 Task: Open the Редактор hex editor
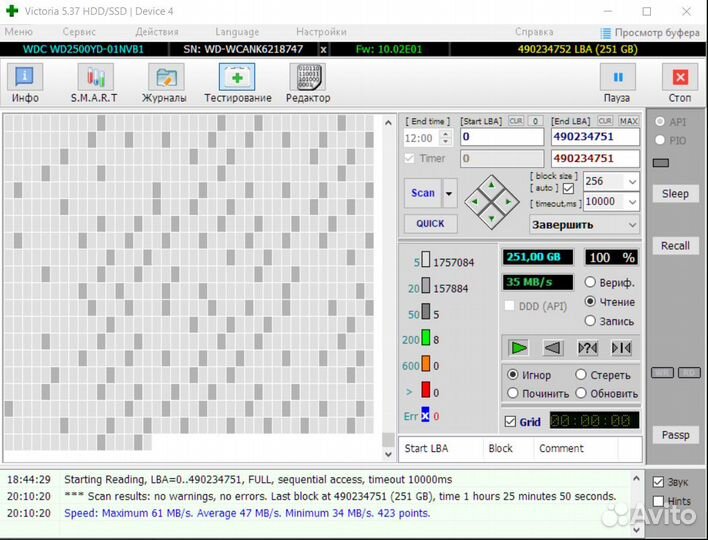307,80
